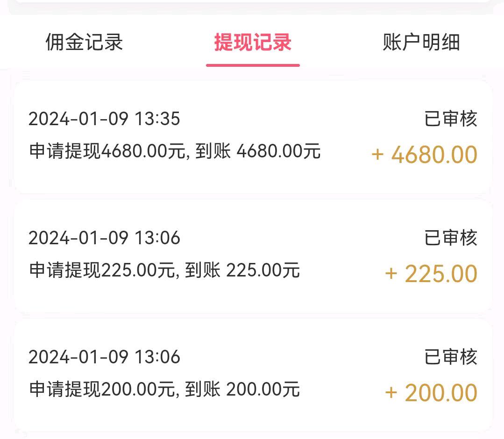This screenshot has height=439, width=504.
Task: Tap the gold + 225.00 amount
Action: (x=431, y=274)
